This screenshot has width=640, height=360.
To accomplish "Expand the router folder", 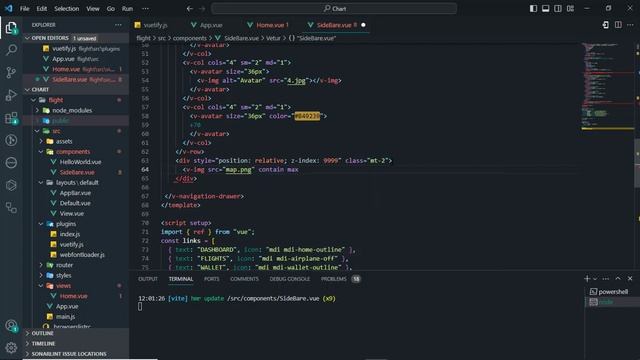I will click(x=76, y=265).
